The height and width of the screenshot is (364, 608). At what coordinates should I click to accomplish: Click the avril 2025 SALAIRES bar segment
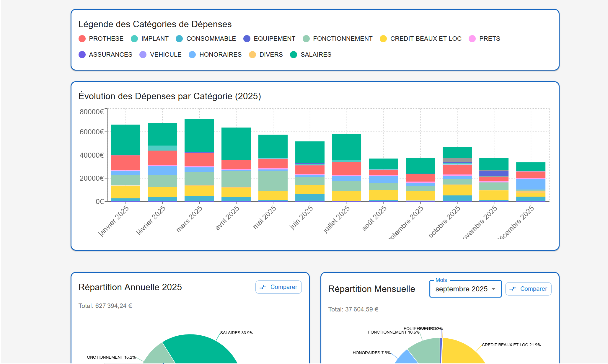236,144
